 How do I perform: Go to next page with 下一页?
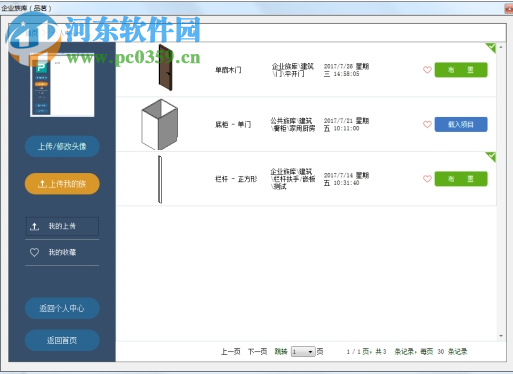(257, 352)
